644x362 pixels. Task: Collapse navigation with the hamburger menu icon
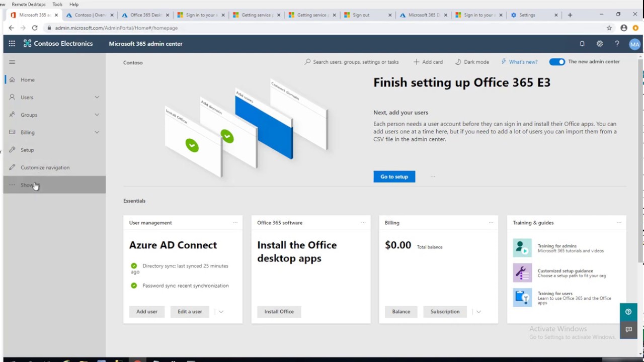click(12, 62)
